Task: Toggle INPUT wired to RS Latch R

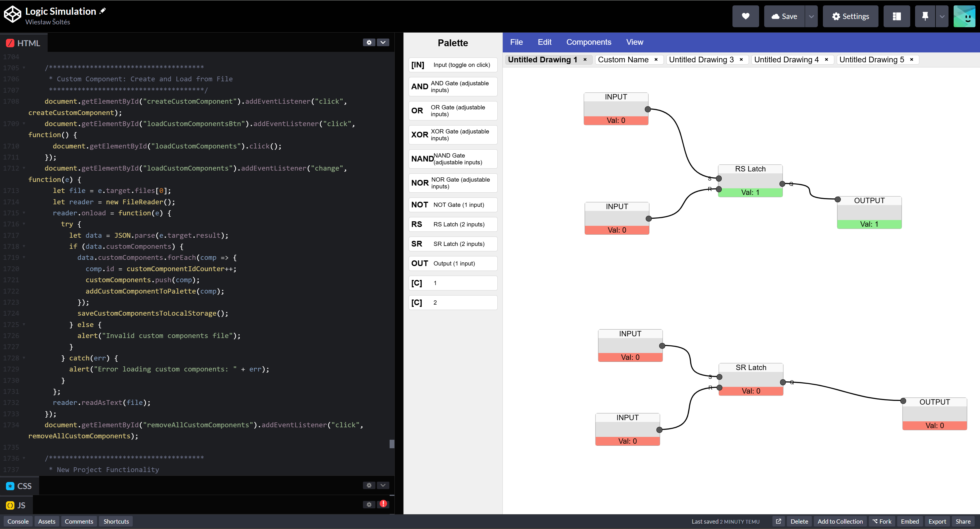Action: (x=617, y=218)
